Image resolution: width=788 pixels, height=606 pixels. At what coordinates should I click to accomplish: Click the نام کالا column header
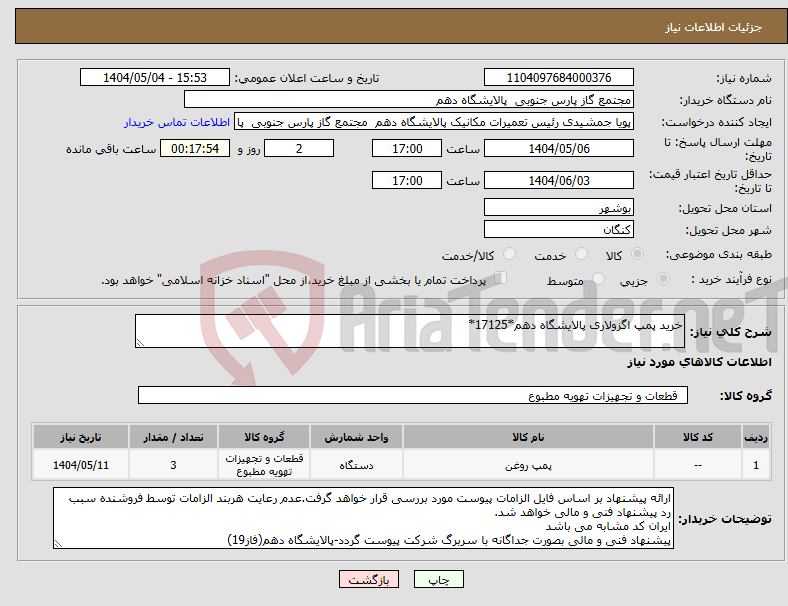click(x=528, y=437)
